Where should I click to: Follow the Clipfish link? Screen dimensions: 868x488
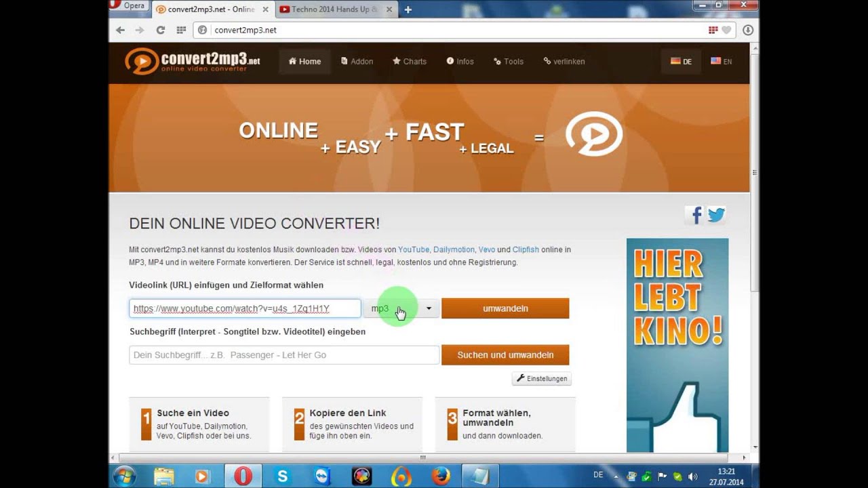[x=526, y=249]
